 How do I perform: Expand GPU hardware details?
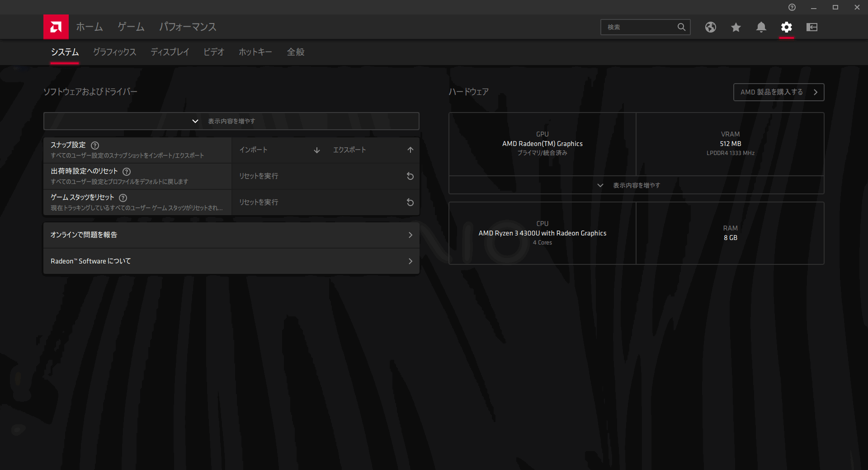point(637,185)
